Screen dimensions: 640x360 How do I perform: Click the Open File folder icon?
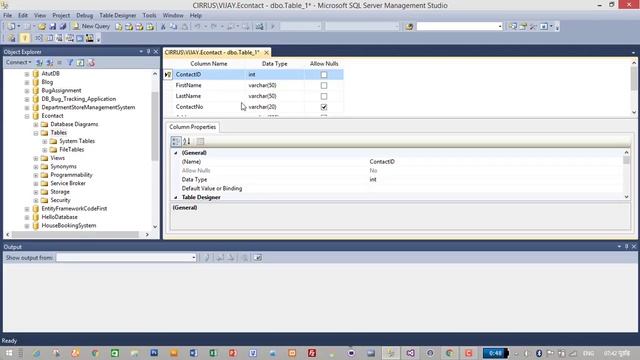coord(42,27)
